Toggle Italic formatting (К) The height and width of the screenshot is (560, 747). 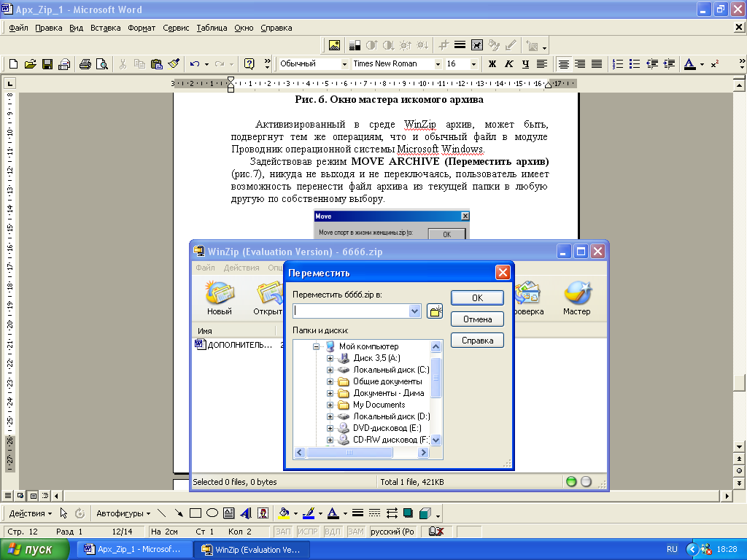(508, 64)
